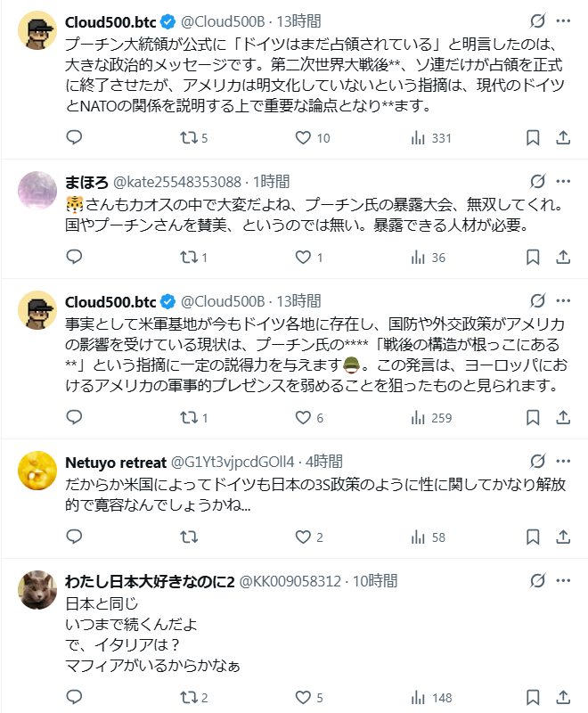Open more options on まほろ's tweet

pos(563,181)
